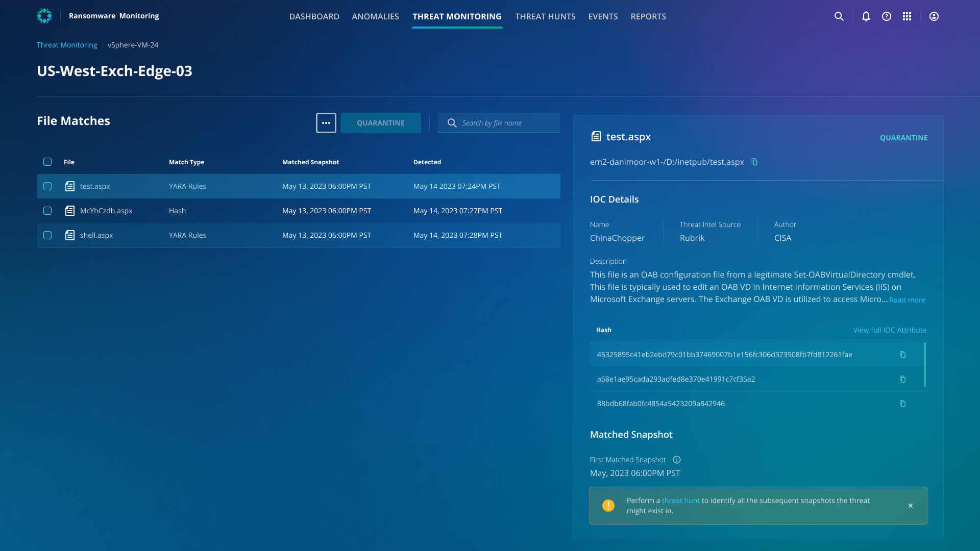The image size is (980, 551).
Task: Copy the test.aspx file path
Action: tap(754, 162)
